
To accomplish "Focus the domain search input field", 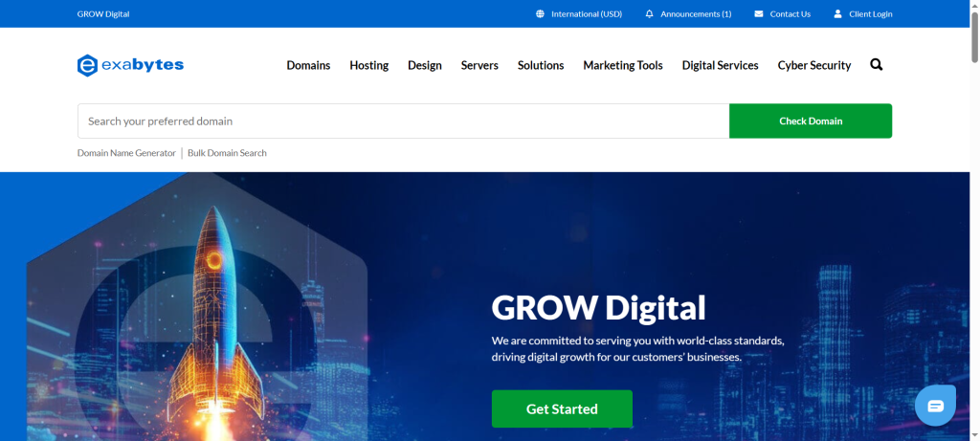I will click(x=402, y=121).
